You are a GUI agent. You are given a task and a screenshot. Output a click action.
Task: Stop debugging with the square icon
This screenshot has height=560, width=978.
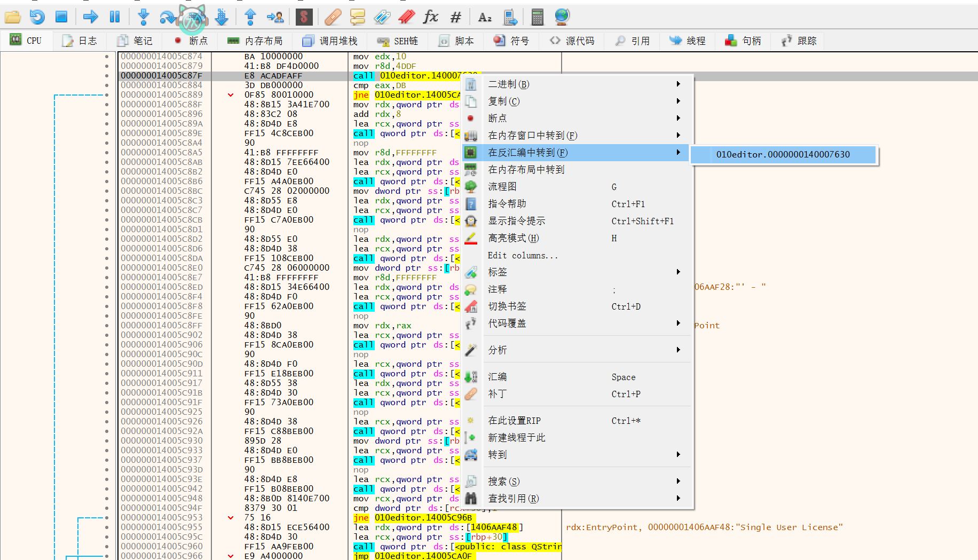pyautogui.click(x=61, y=17)
